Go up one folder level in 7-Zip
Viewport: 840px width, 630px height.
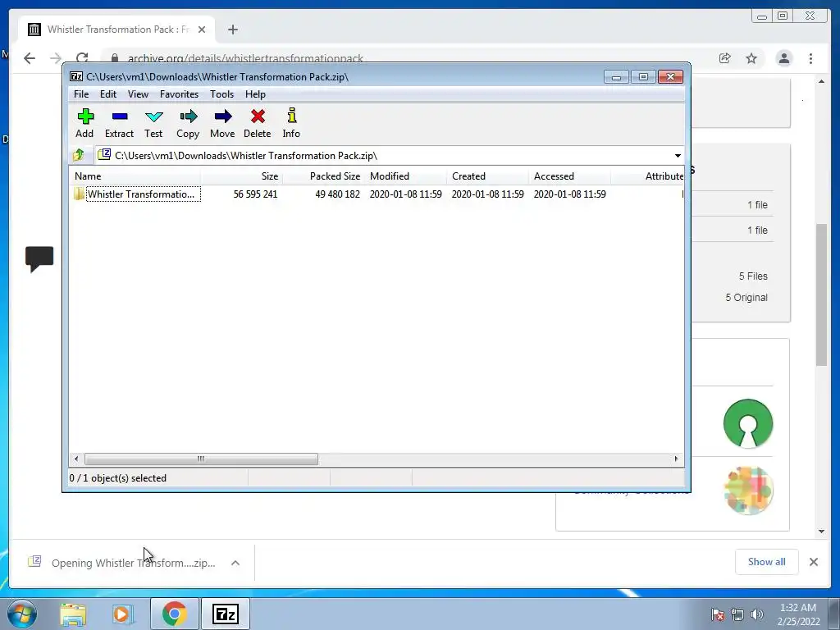point(79,155)
